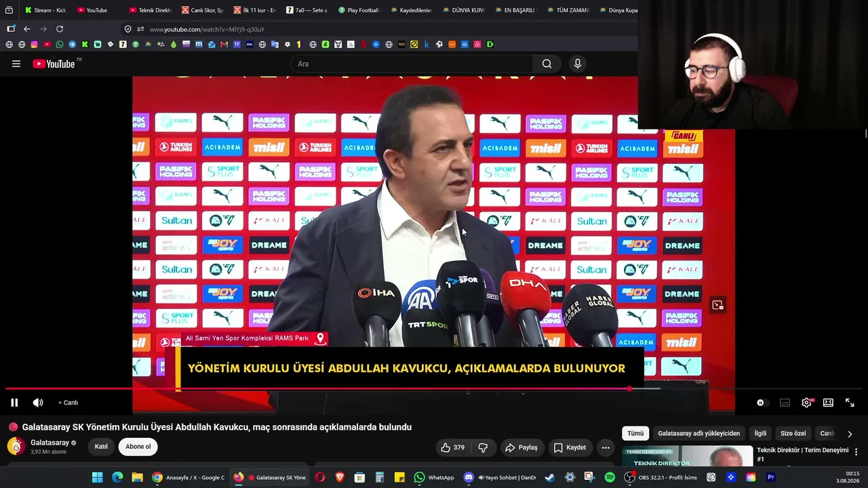Switch to Canlı Skor browser tab

pyautogui.click(x=202, y=10)
